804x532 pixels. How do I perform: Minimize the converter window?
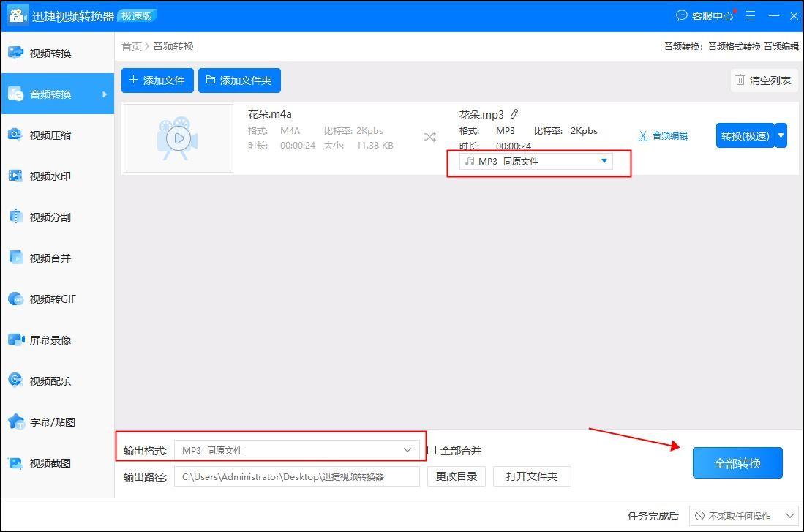[774, 16]
